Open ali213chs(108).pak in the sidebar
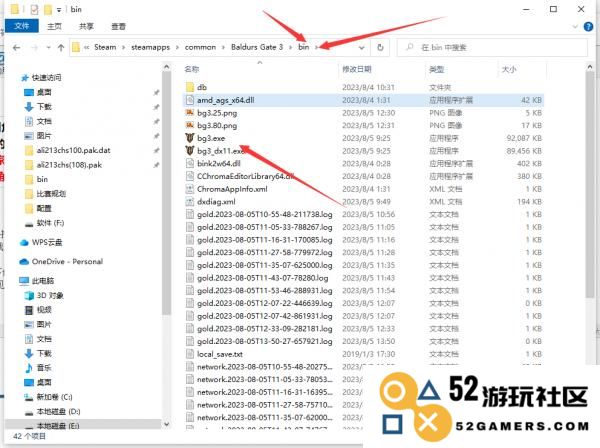 (69, 165)
